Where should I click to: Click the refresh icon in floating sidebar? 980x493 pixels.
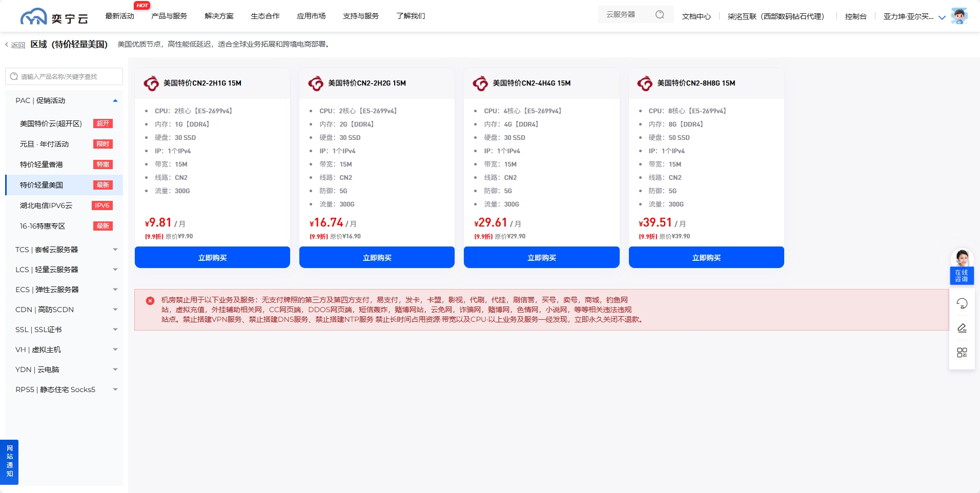tap(962, 303)
